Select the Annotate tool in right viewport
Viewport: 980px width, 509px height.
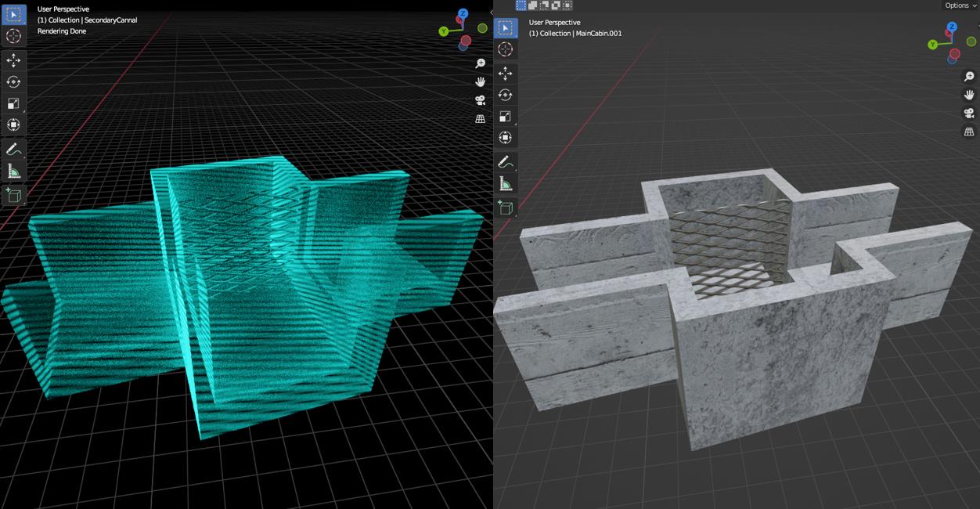pyautogui.click(x=506, y=163)
